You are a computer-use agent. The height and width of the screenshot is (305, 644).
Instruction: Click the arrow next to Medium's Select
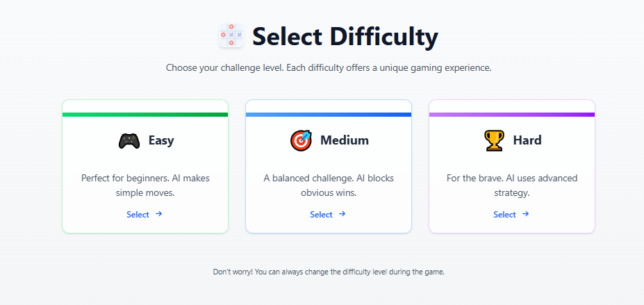pyautogui.click(x=342, y=214)
